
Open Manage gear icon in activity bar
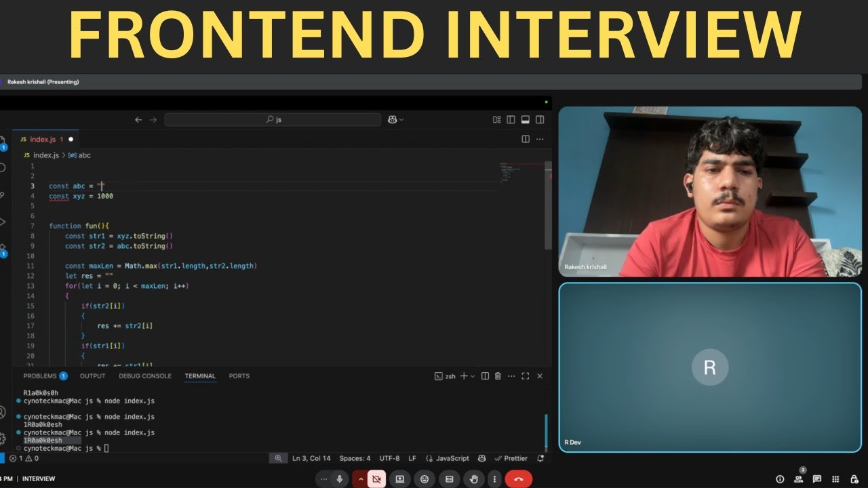coord(3,438)
